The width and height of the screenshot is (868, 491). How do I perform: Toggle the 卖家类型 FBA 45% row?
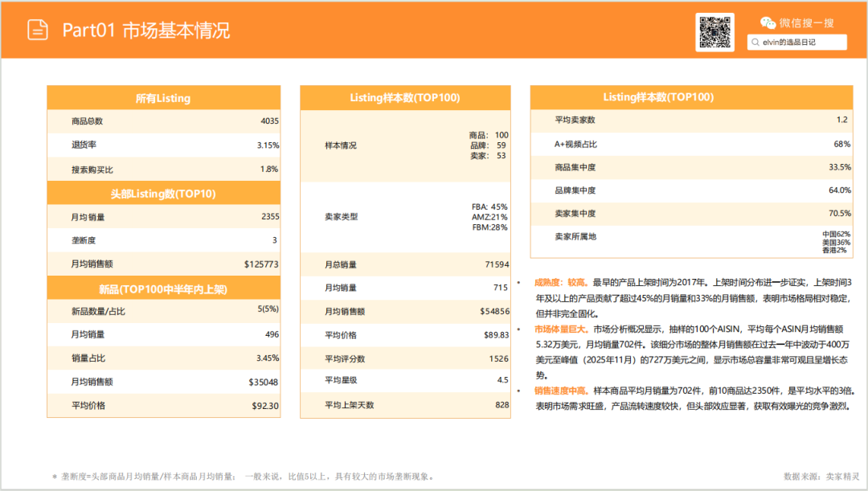pyautogui.click(x=404, y=217)
